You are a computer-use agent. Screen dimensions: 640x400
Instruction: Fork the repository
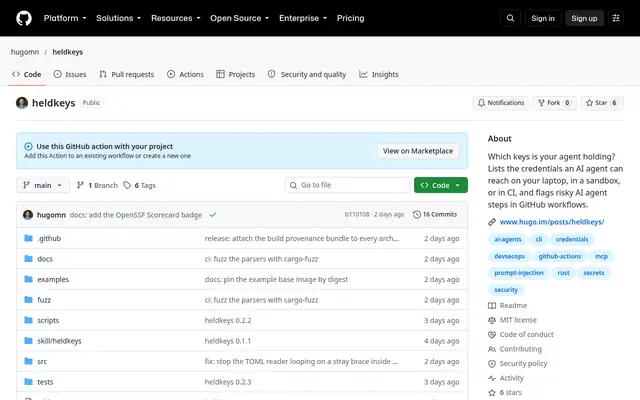[554, 103]
